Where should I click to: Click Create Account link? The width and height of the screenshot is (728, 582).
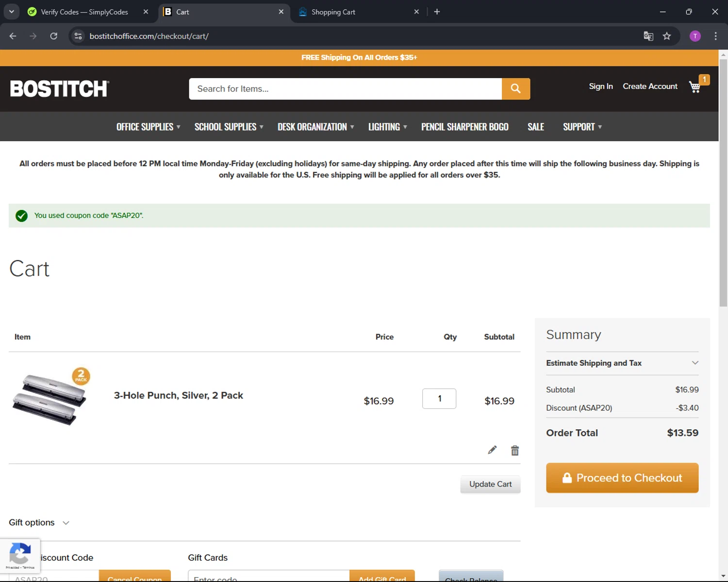[650, 86]
